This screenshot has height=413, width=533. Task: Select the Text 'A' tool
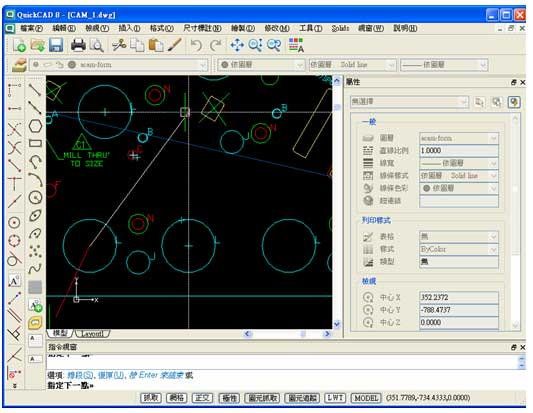pyautogui.click(x=14, y=281)
